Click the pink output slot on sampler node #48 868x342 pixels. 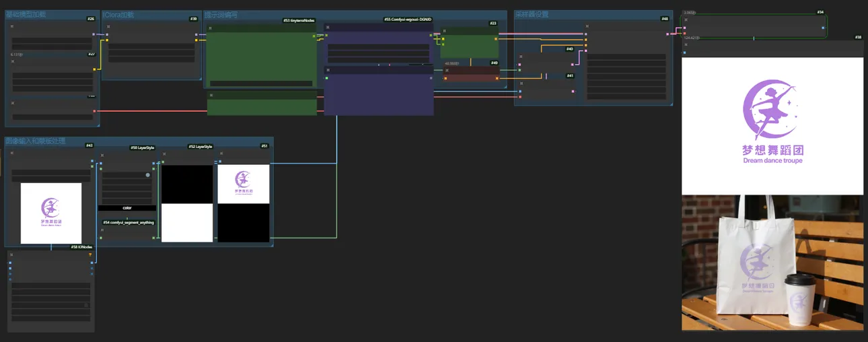[x=667, y=34]
